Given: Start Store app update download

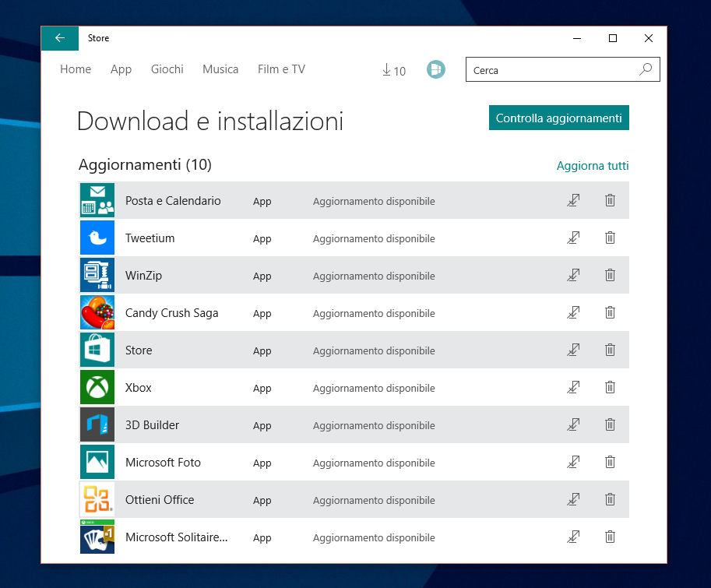Looking at the screenshot, I should [x=574, y=350].
